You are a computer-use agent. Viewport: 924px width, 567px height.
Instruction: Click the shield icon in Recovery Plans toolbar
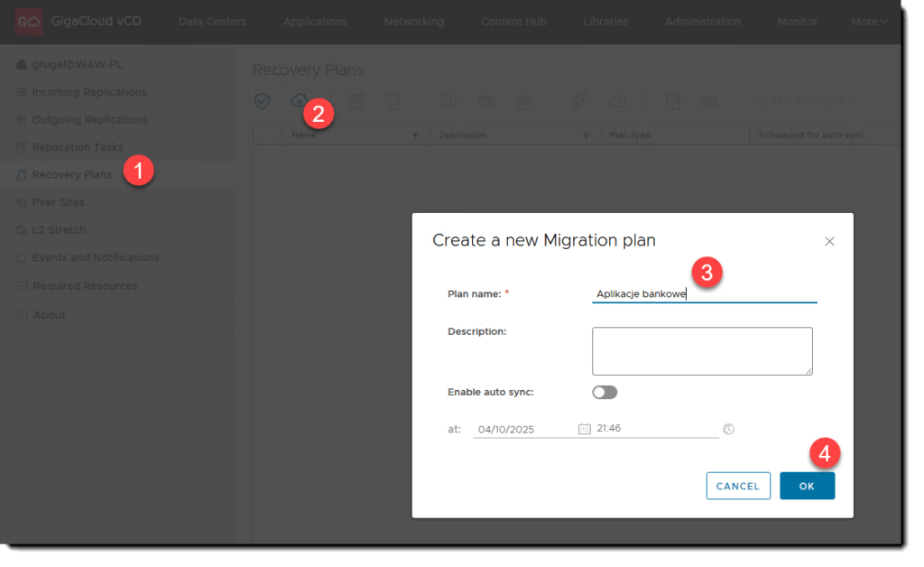click(262, 101)
